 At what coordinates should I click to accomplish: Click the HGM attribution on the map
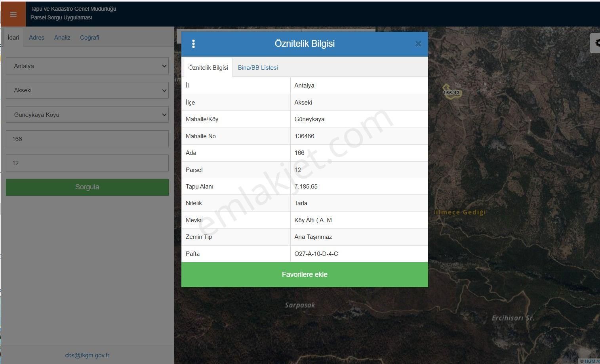(590, 361)
